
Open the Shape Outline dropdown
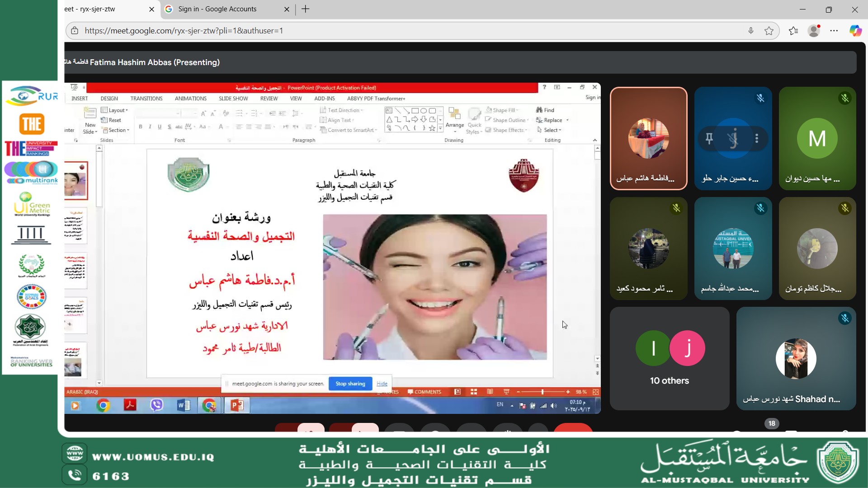click(507, 120)
